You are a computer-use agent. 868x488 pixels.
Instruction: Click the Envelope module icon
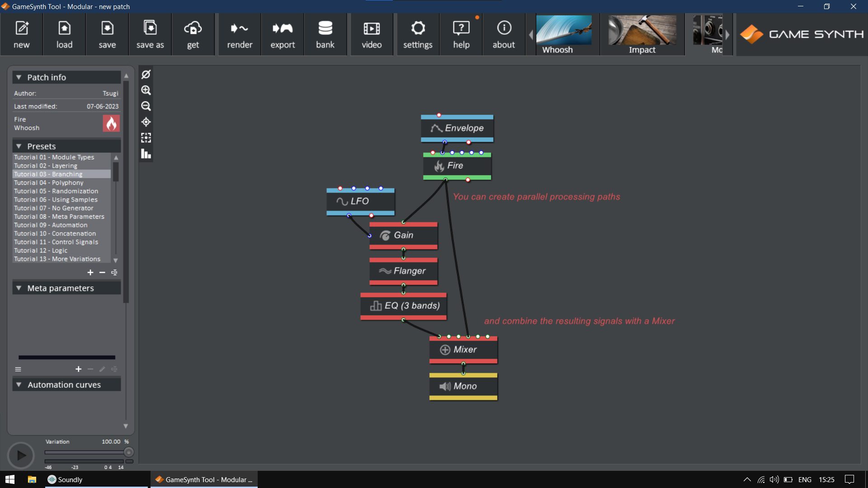436,128
